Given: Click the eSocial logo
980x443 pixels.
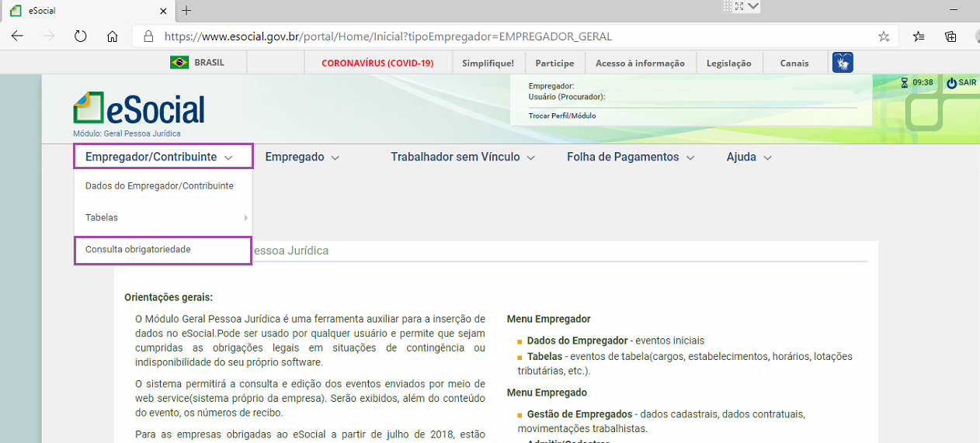Looking at the screenshot, I should [x=139, y=109].
